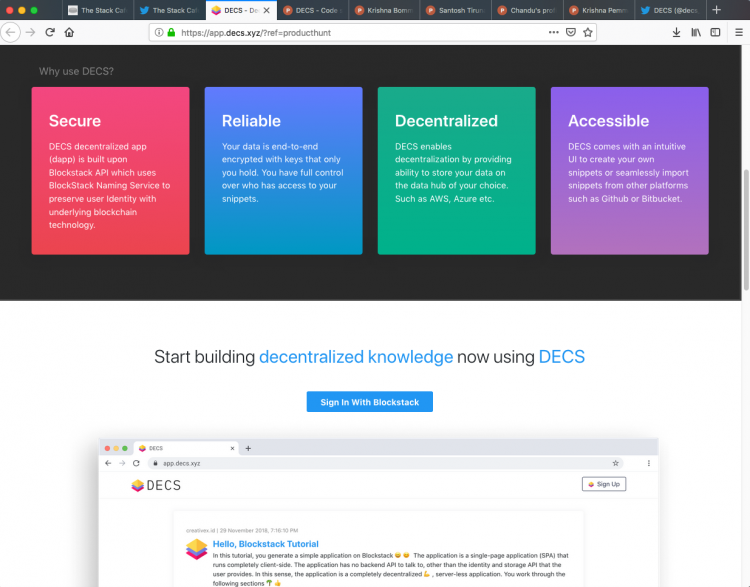750x587 pixels.
Task: Click the preview browser's bookmark star
Action: tap(616, 463)
